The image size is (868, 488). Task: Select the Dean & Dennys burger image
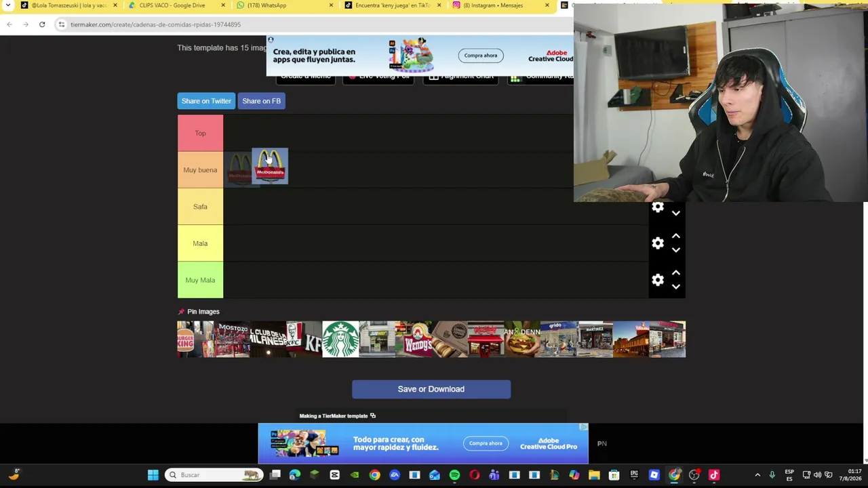[x=522, y=339]
